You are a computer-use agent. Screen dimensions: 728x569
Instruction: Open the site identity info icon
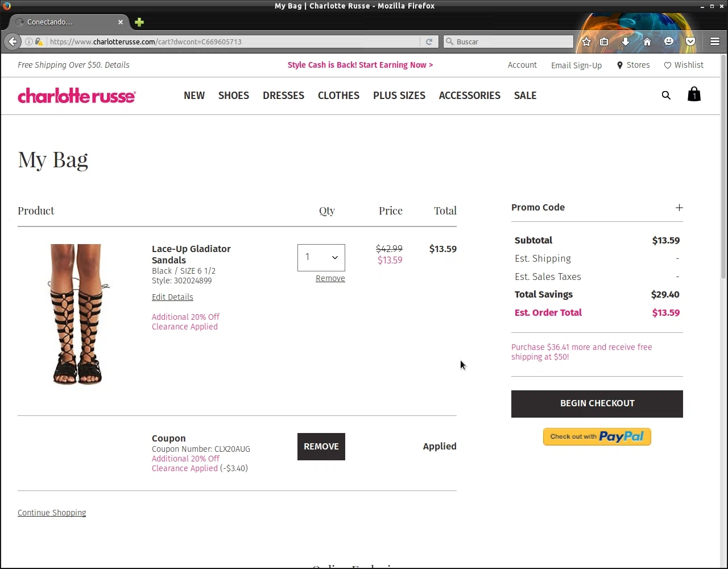tap(29, 42)
